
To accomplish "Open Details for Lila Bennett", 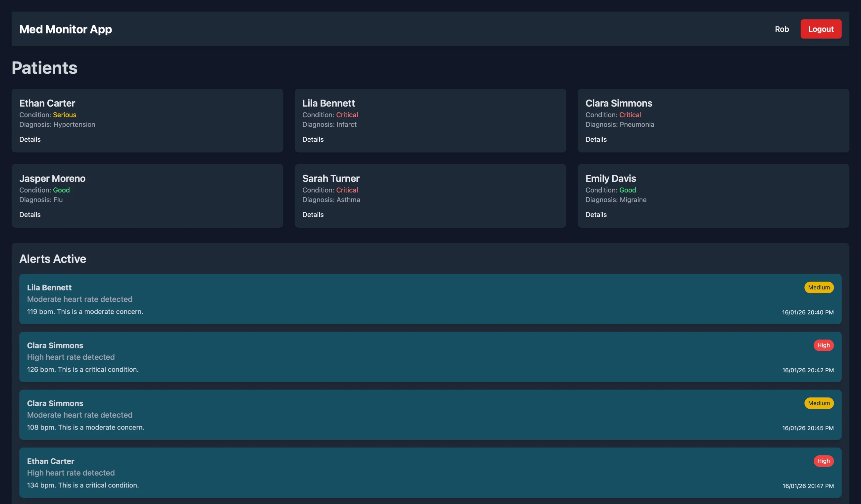I will coord(313,139).
